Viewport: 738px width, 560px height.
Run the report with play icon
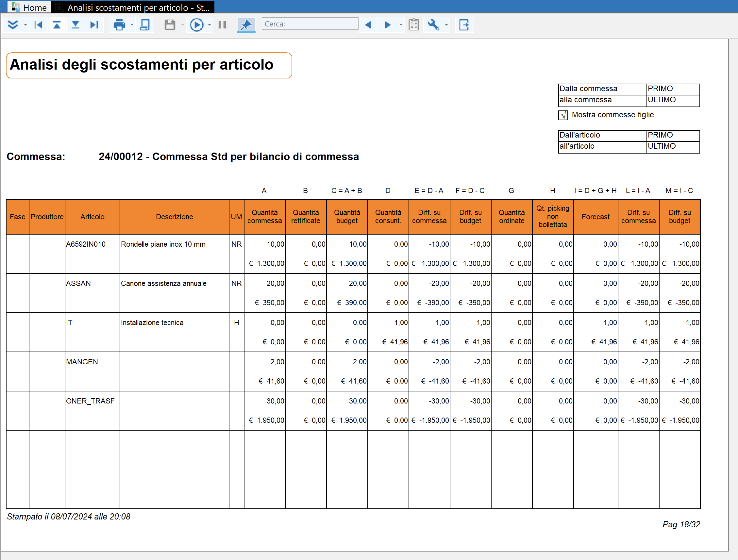click(196, 25)
